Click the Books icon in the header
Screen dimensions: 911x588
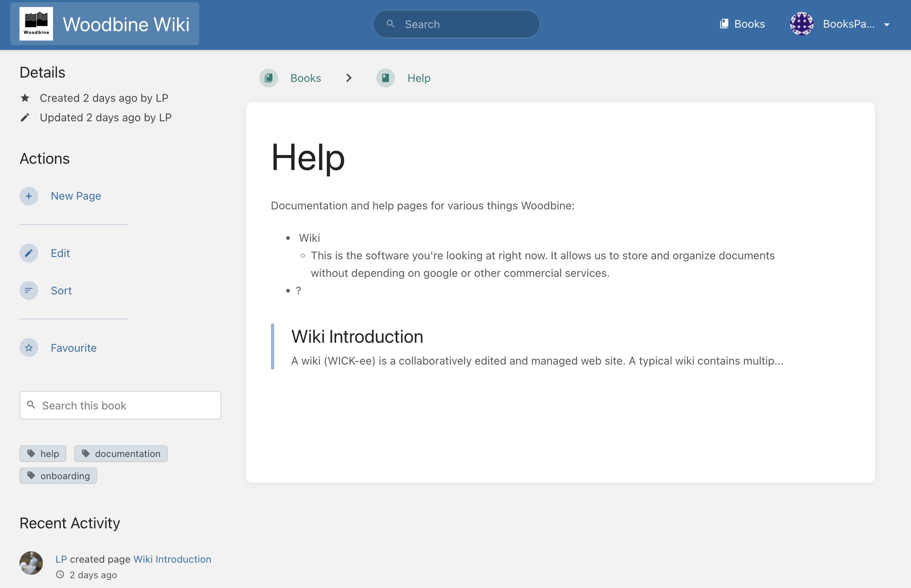pyautogui.click(x=724, y=24)
